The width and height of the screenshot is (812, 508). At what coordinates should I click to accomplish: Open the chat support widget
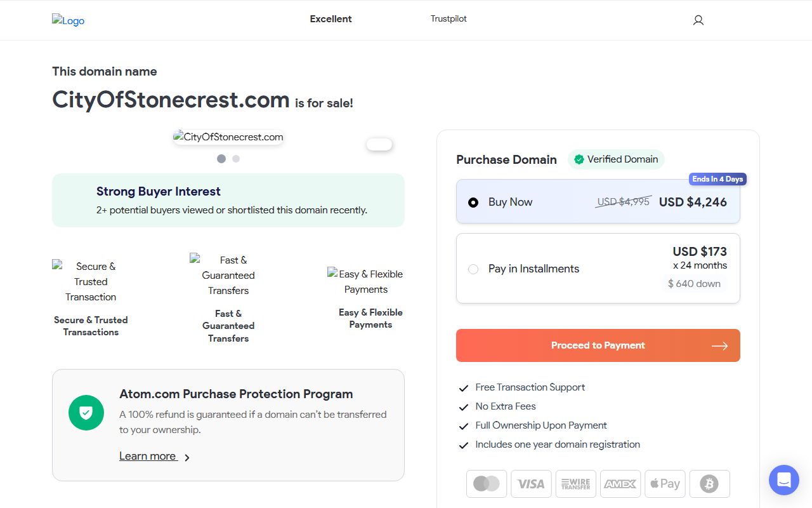point(783,479)
